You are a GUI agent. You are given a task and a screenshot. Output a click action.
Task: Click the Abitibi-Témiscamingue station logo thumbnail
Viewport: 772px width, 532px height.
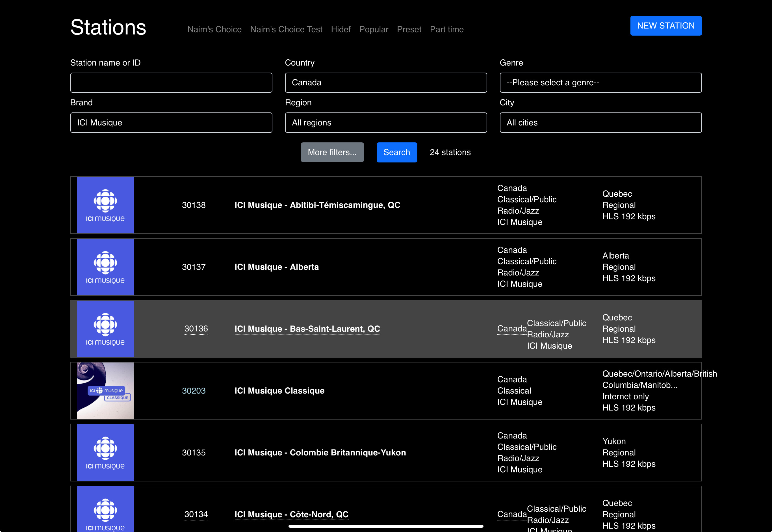click(105, 205)
